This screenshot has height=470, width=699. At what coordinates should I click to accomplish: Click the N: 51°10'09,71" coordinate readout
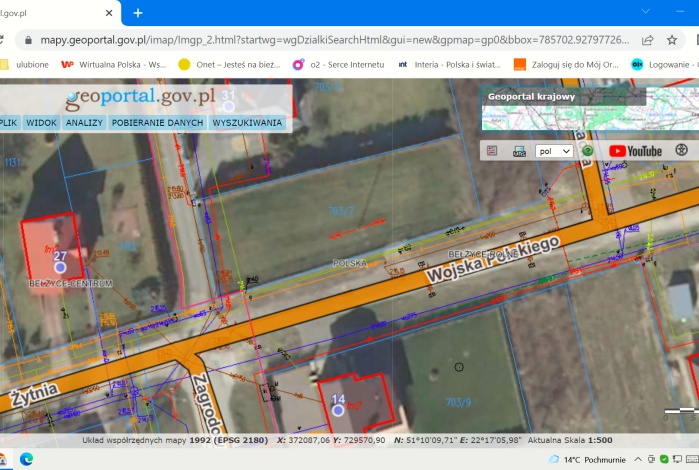point(426,440)
